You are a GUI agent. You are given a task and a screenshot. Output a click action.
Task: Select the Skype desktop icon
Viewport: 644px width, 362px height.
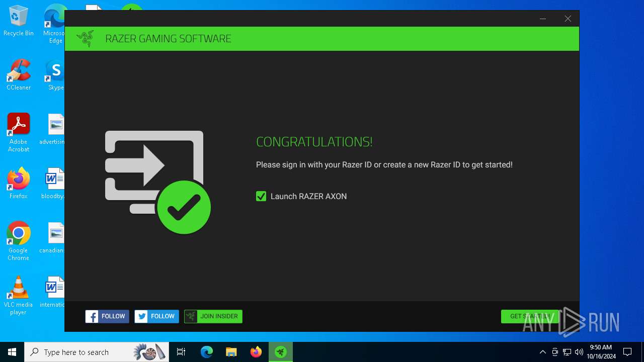pos(55,75)
